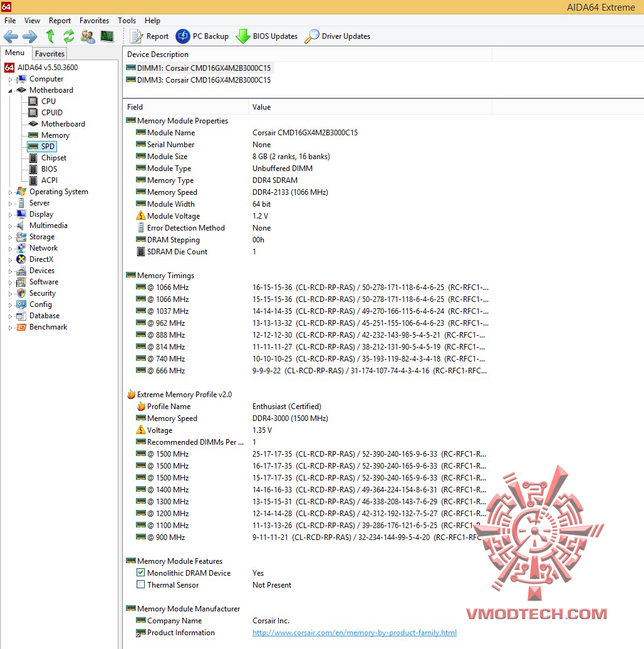The width and height of the screenshot is (644, 649).
Task: Select DIMM1: Corsair CMD16GX4M2B3000C15 device
Action: (199, 68)
